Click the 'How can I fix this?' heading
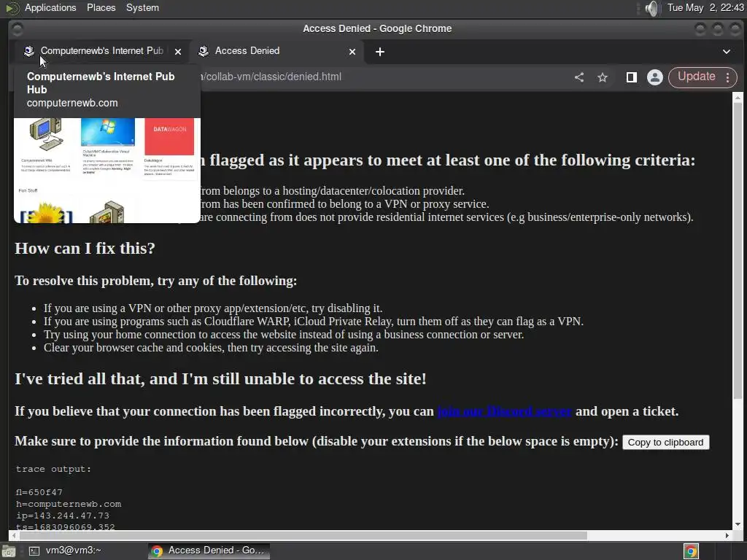Image resolution: width=747 pixels, height=560 pixels. point(85,248)
